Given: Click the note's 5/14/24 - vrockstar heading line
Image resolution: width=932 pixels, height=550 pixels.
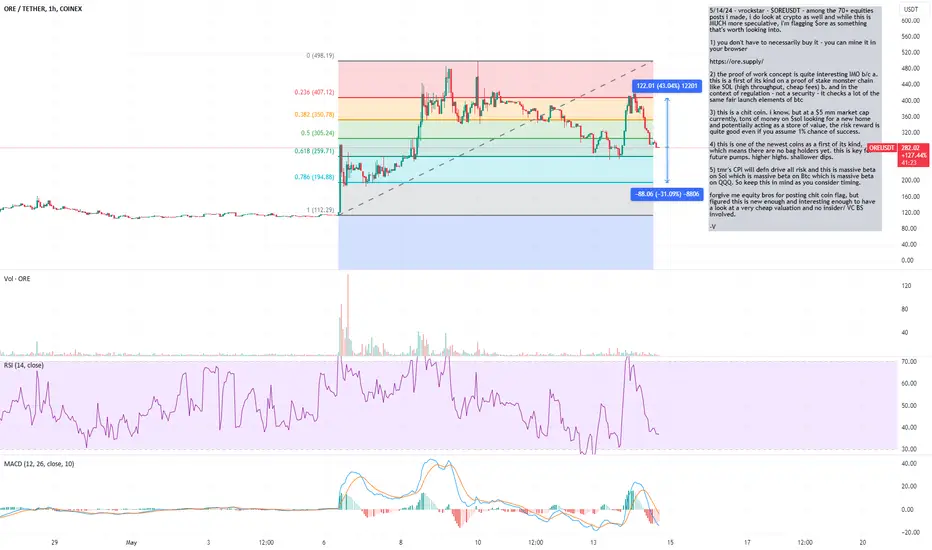Looking at the screenshot, I should click(791, 11).
